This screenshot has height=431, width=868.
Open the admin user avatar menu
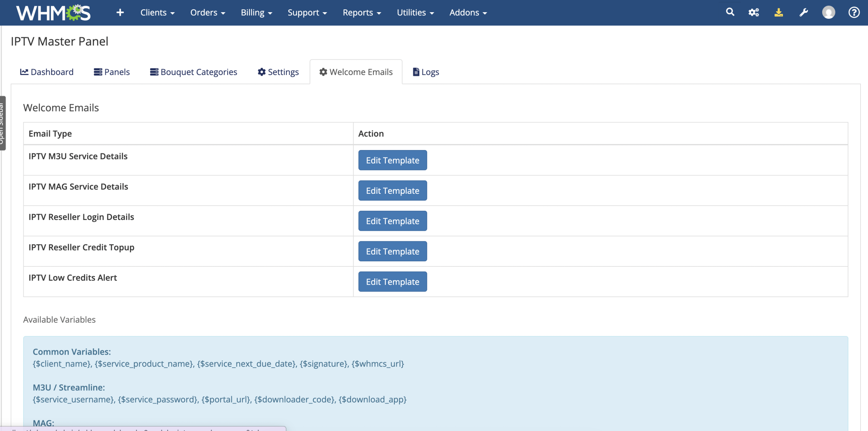pyautogui.click(x=828, y=13)
